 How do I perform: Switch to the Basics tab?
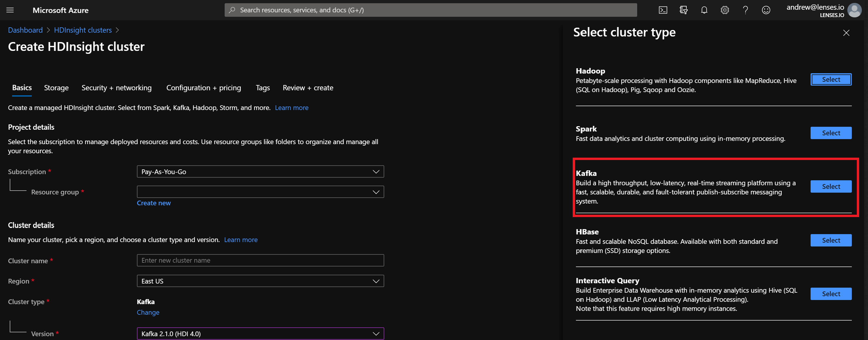tap(22, 88)
